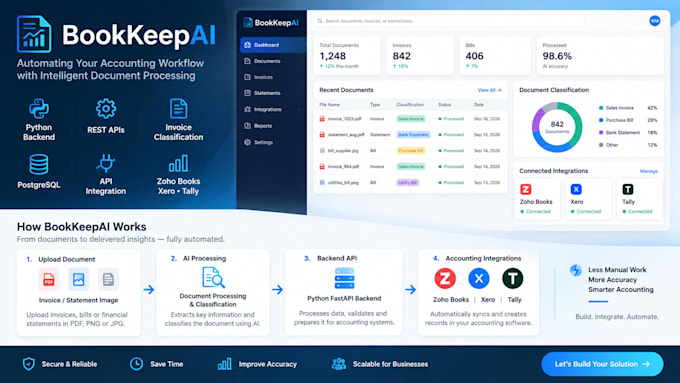Click the REST APIs gear icon
Image resolution: width=680 pixels, height=383 pixels.
pyautogui.click(x=106, y=108)
